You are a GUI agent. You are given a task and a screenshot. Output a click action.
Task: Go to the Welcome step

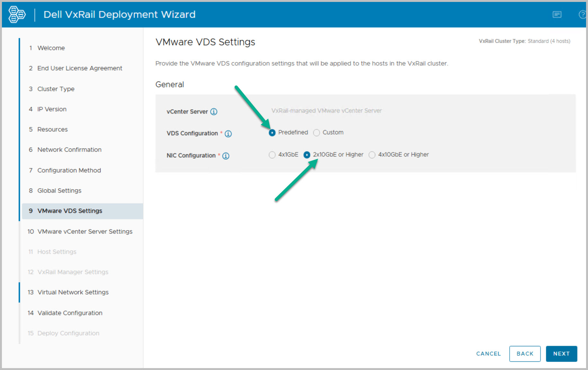(x=51, y=48)
